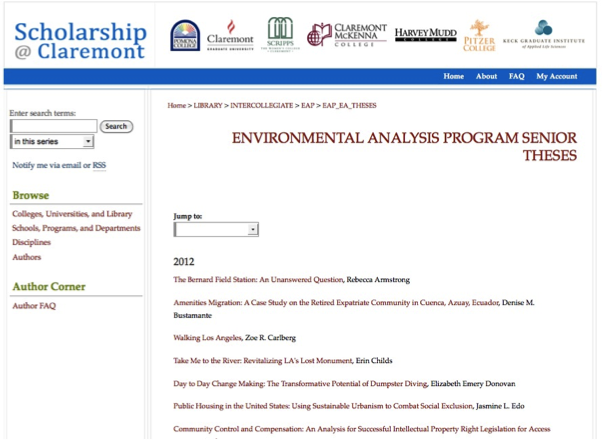The image size is (602, 440).
Task: Open the Pomona College logo
Action: pos(185,35)
